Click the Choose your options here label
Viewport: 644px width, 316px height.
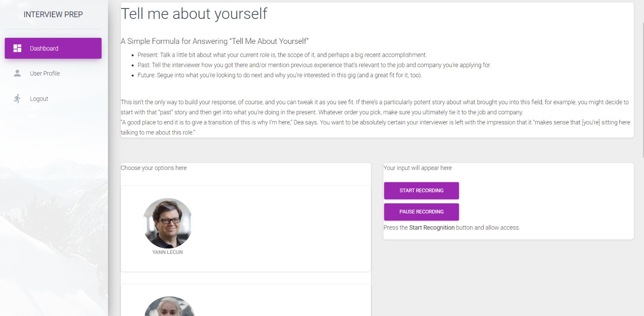pyautogui.click(x=154, y=168)
